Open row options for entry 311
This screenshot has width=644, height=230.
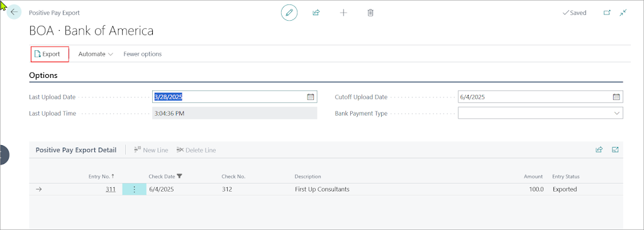[135, 189]
